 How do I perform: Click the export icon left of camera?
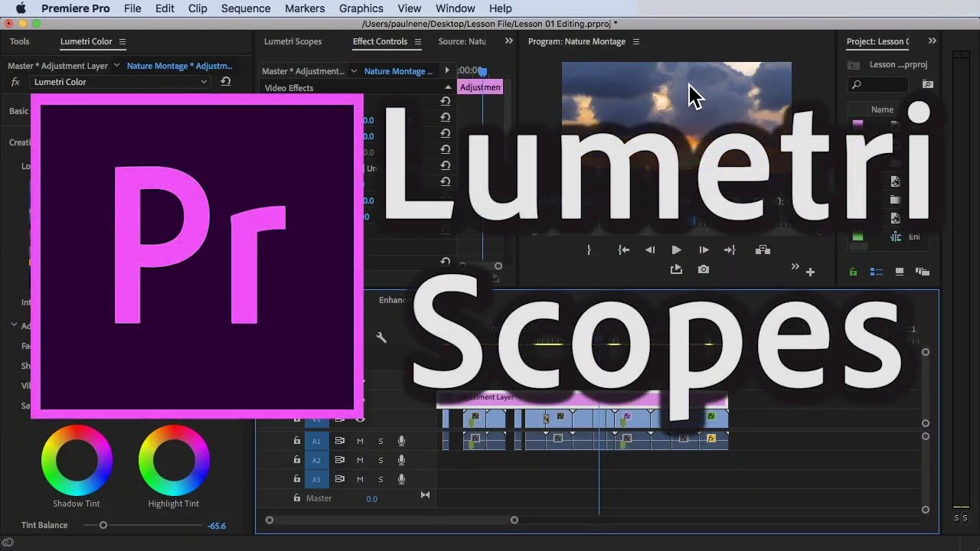click(676, 269)
